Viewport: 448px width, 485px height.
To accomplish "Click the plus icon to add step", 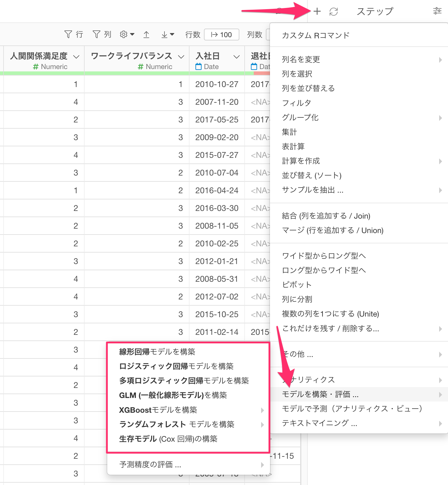I will coord(317,12).
